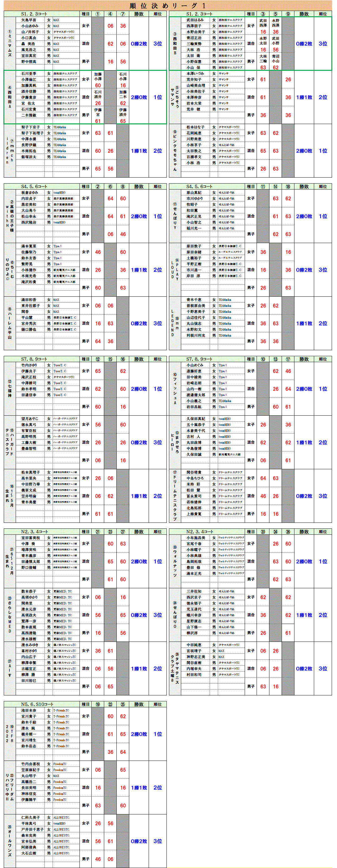Click the ㉕オールワンズ team name cell
Screen dimensions: 337x868
click(10, 841)
